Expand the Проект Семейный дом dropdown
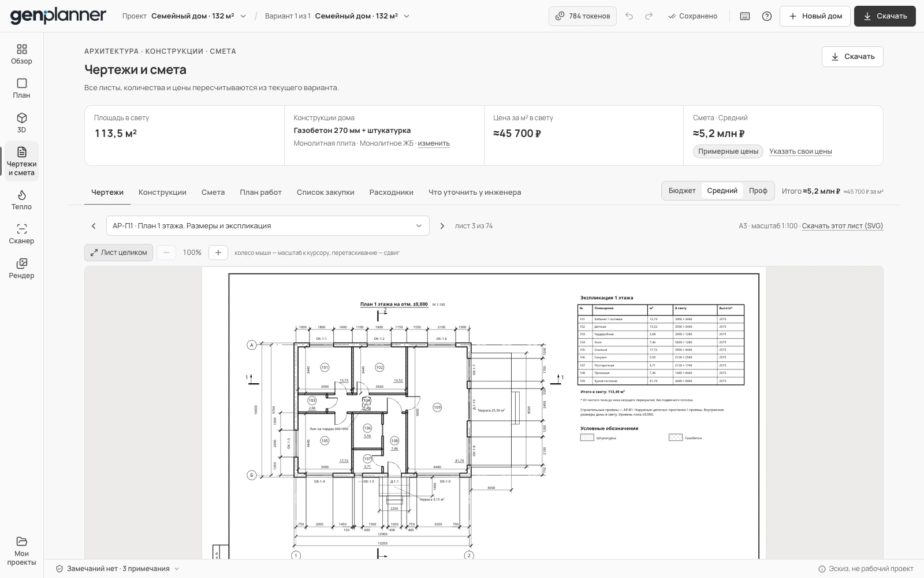This screenshot has height=578, width=924. [x=184, y=16]
